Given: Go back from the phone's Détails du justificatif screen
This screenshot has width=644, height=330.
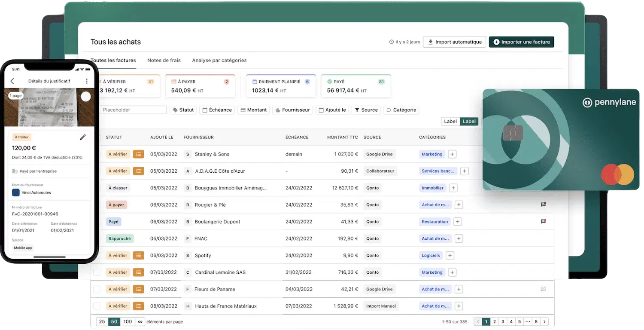Looking at the screenshot, I should (12, 81).
